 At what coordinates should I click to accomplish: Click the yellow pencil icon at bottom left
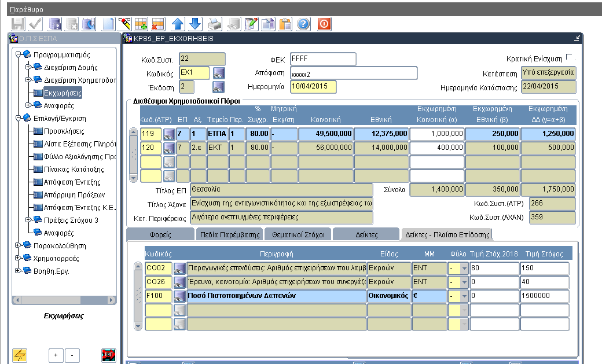(x=20, y=355)
